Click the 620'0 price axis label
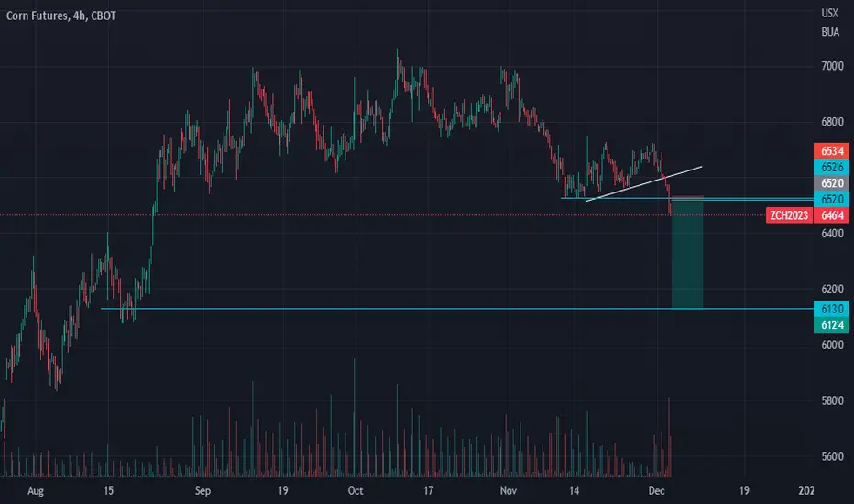The height and width of the screenshot is (504, 854). [x=832, y=290]
